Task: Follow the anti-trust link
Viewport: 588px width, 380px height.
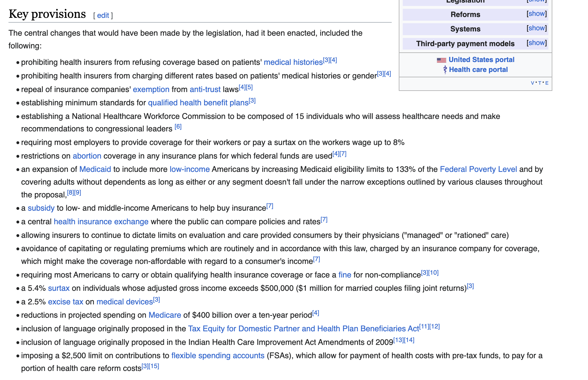Action: (205, 89)
